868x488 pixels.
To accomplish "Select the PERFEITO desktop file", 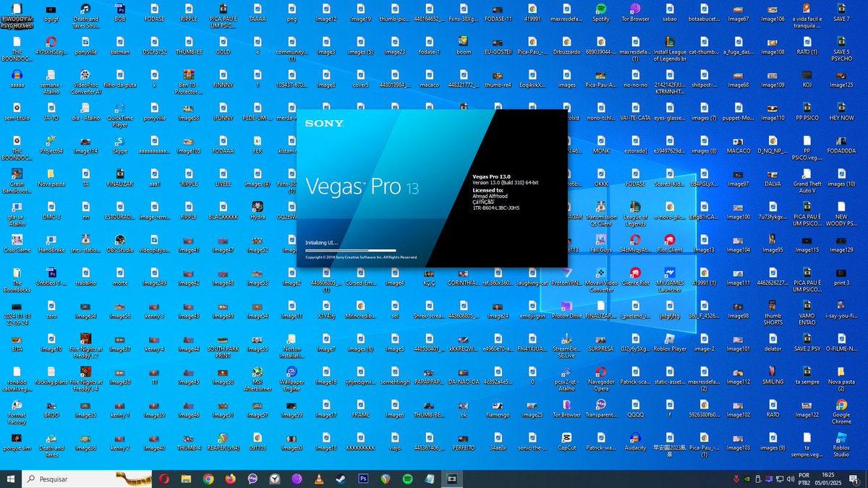I will 464,442.
